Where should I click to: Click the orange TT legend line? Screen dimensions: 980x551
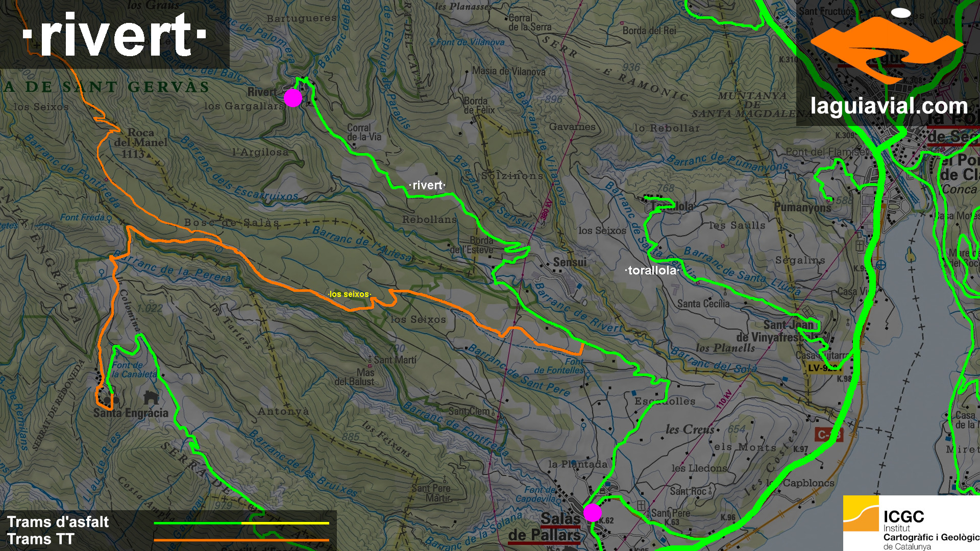pos(241,540)
